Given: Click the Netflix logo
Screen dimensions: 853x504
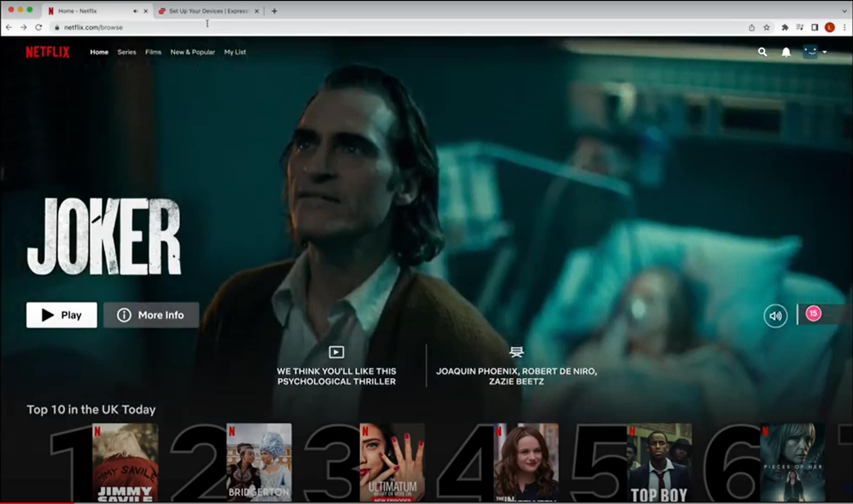Looking at the screenshot, I should pyautogui.click(x=48, y=52).
